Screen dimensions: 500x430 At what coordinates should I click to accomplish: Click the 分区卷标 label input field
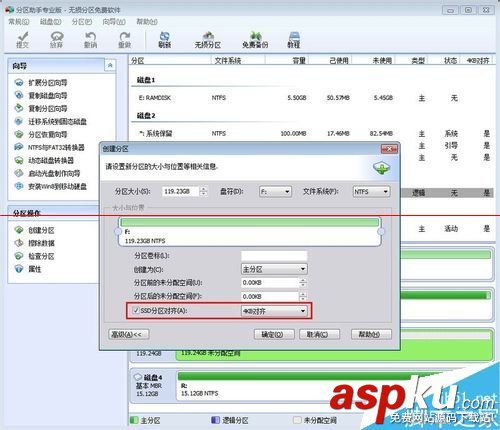point(274,256)
